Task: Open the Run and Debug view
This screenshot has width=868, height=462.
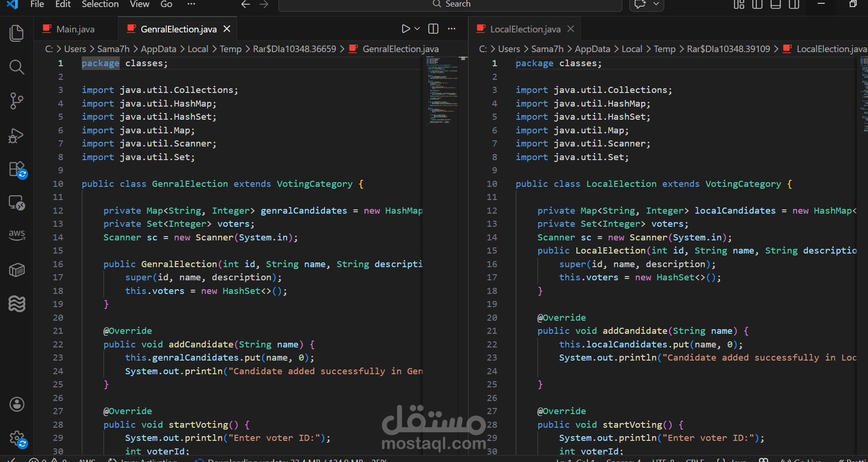Action: click(x=16, y=135)
